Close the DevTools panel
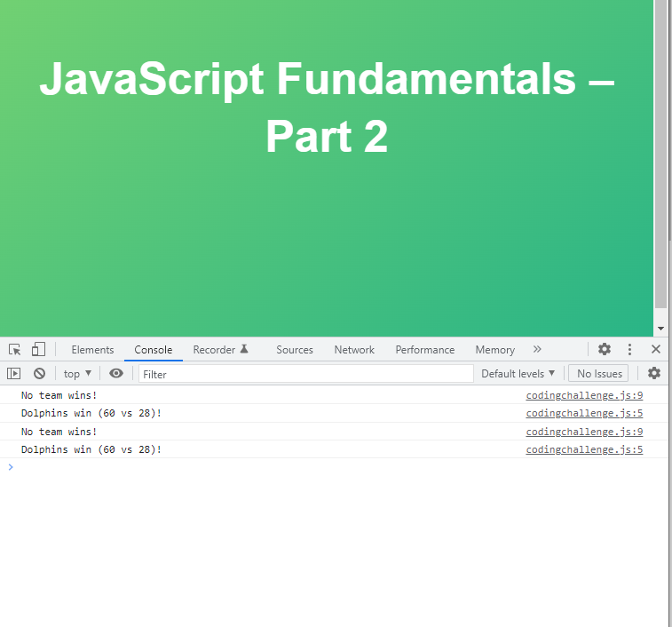The image size is (672, 627). [656, 349]
